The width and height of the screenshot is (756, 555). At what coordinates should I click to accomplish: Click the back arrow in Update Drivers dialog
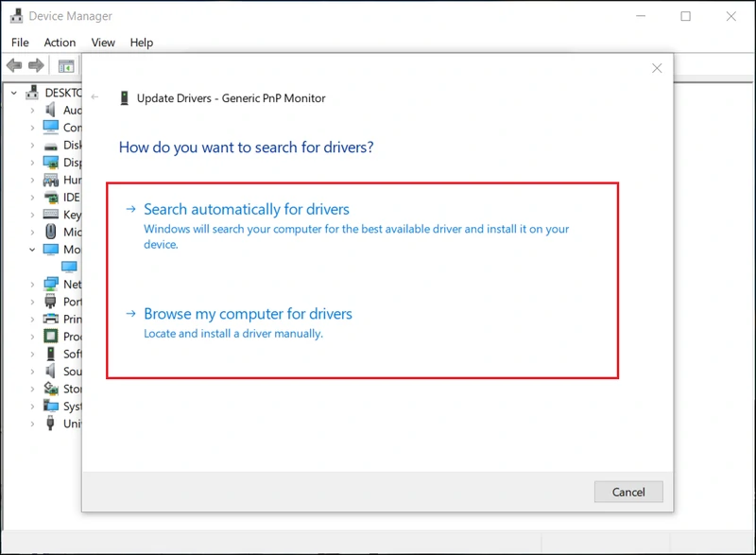95,97
